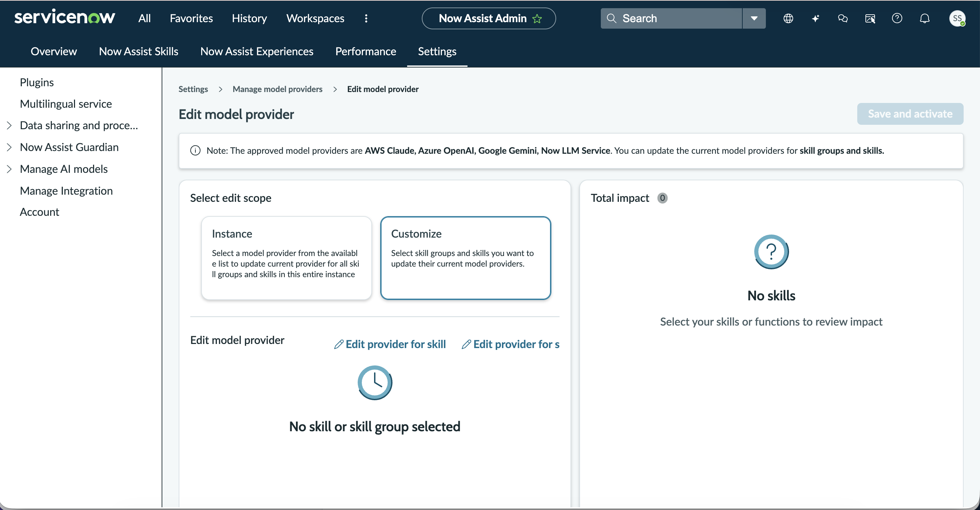980x510 pixels.
Task: Switch to the Now Assist Experiences tab
Action: pyautogui.click(x=257, y=51)
